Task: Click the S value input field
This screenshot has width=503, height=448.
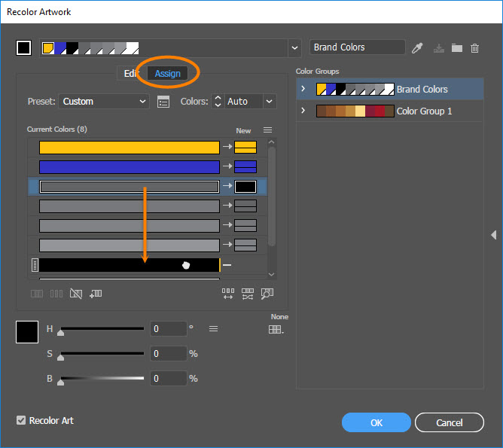Action: tap(169, 353)
